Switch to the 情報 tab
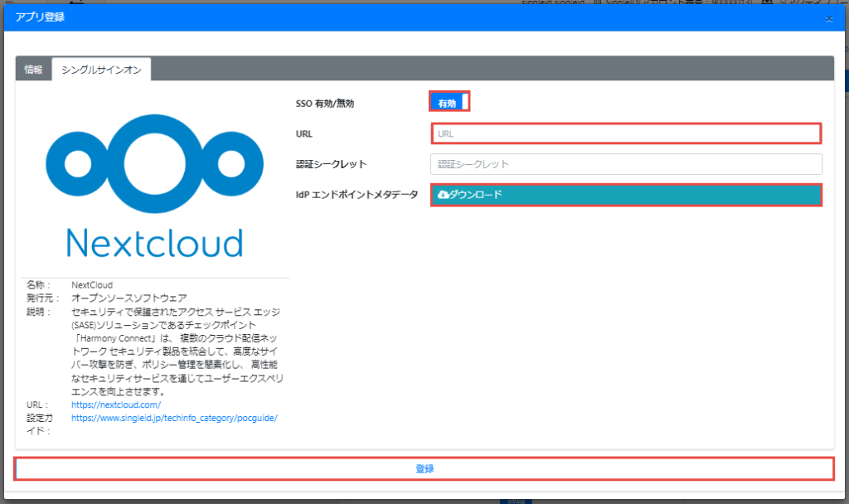 pos(33,70)
